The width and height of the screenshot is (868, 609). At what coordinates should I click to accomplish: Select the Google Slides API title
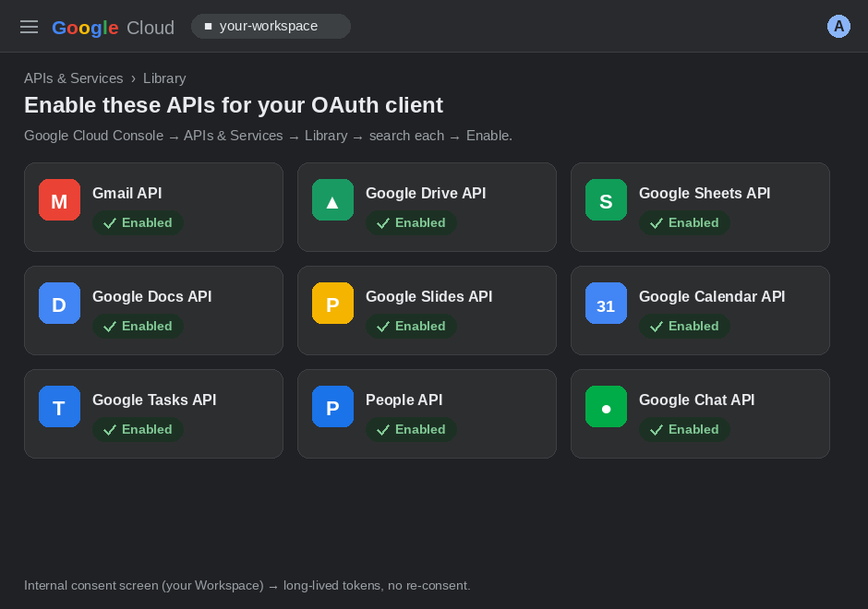coord(429,296)
